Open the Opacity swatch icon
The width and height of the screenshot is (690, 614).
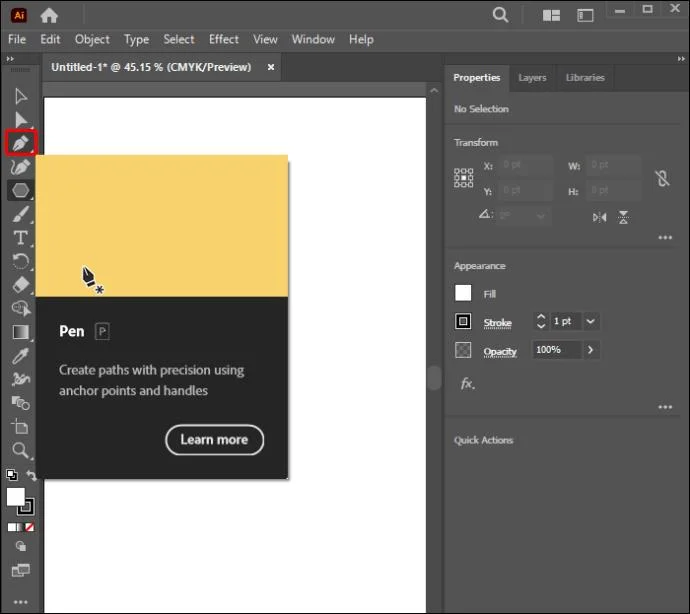point(463,350)
